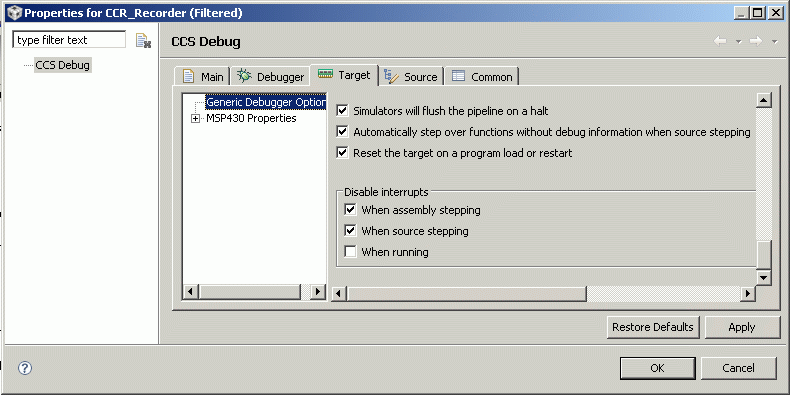This screenshot has height=395, width=790.
Task: Click the forward navigation arrow in header
Action: tap(755, 41)
